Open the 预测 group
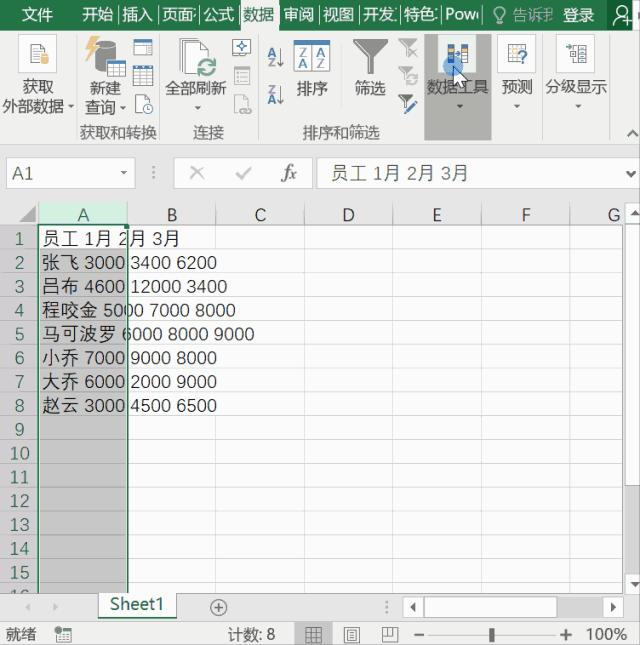This screenshot has width=640, height=645. [x=517, y=74]
